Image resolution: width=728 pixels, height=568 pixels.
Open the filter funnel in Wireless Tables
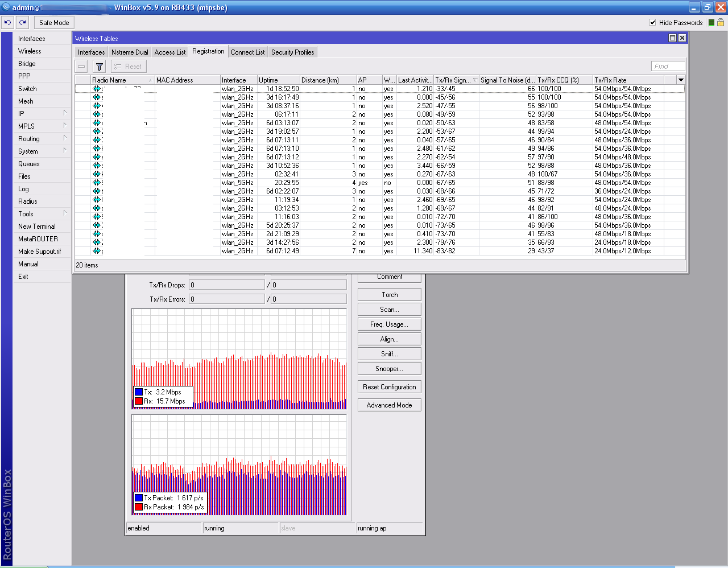[x=99, y=67]
